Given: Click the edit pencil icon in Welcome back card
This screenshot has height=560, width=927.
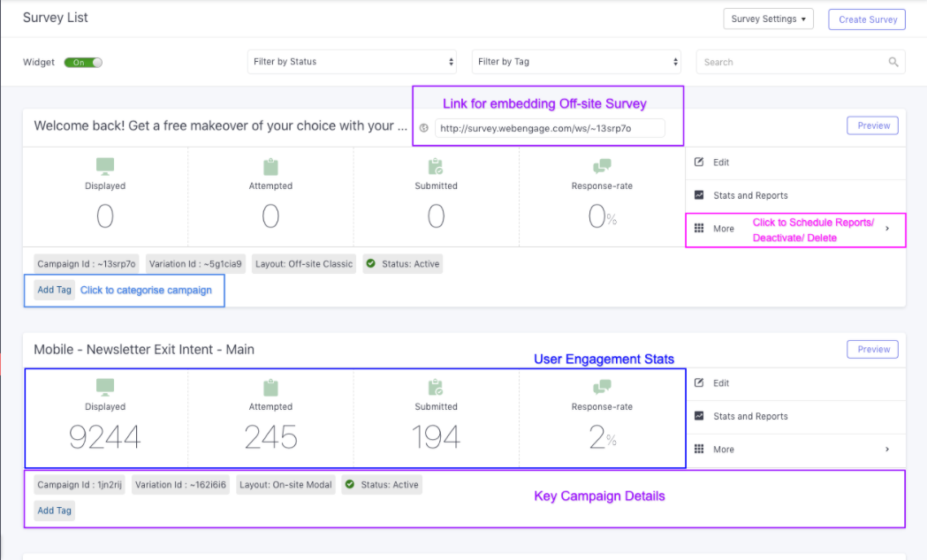Looking at the screenshot, I should tap(699, 162).
